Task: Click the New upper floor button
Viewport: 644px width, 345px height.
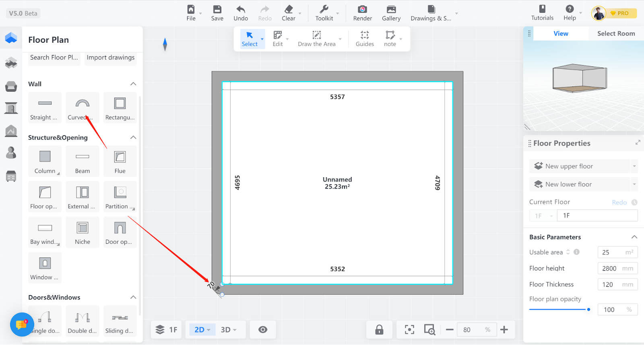Action: pos(580,166)
